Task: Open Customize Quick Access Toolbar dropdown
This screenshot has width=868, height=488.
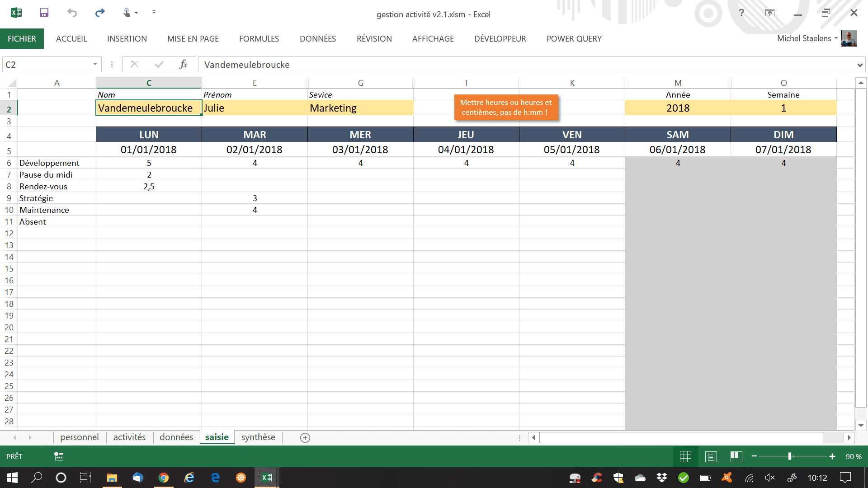Action: point(154,12)
